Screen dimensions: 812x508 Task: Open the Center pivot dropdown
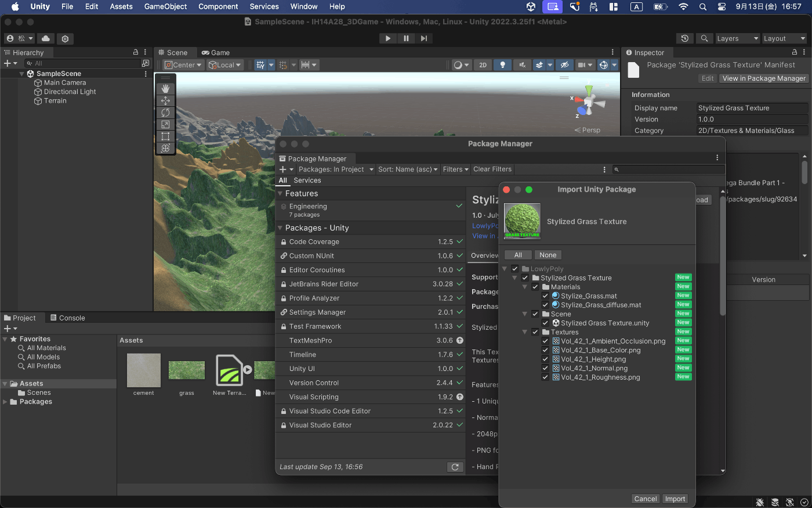coord(183,65)
